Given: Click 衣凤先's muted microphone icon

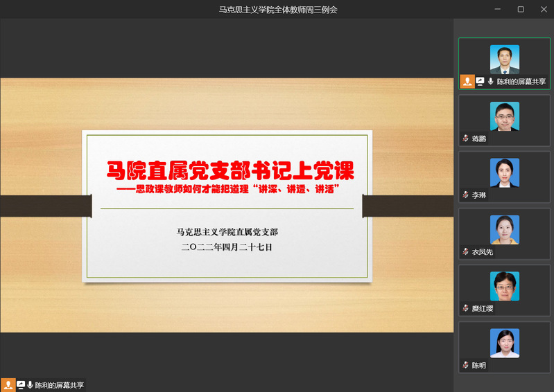Looking at the screenshot, I should 465,252.
